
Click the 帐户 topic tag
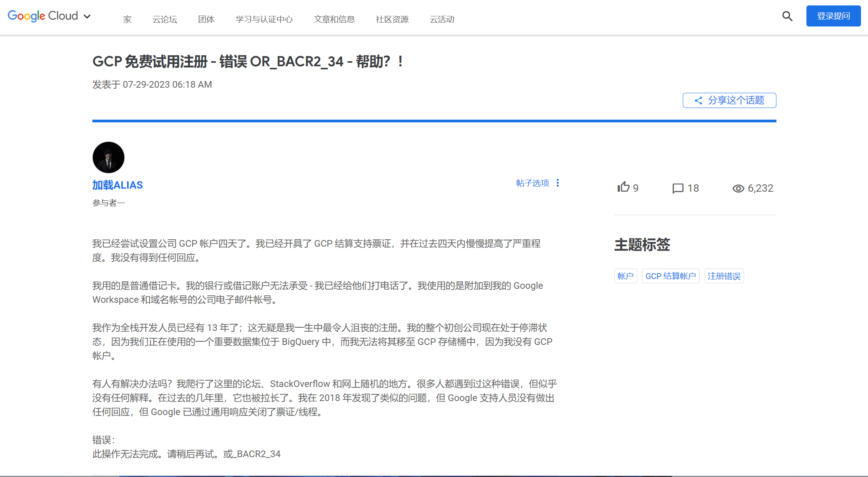[x=625, y=276]
